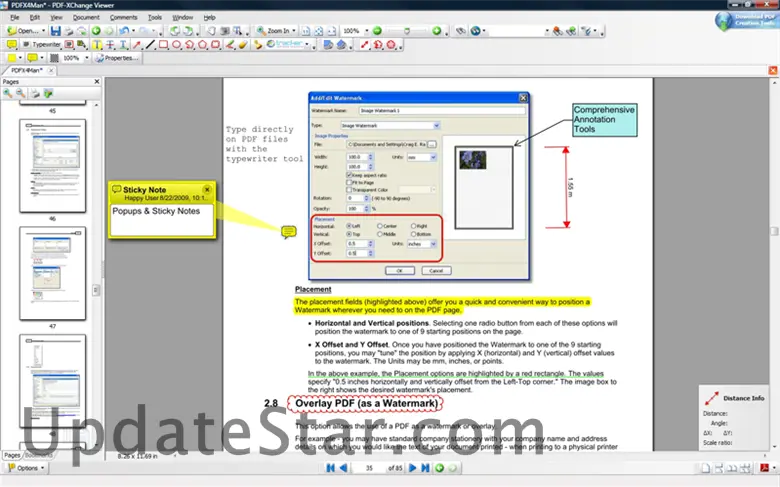Click the search text input field
Screen dimensions: 780x487
point(515,31)
